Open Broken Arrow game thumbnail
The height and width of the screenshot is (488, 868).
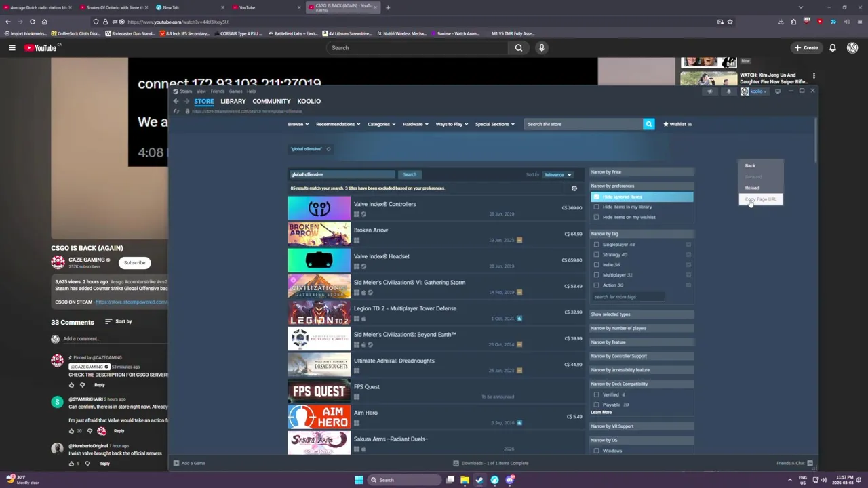[319, 234]
